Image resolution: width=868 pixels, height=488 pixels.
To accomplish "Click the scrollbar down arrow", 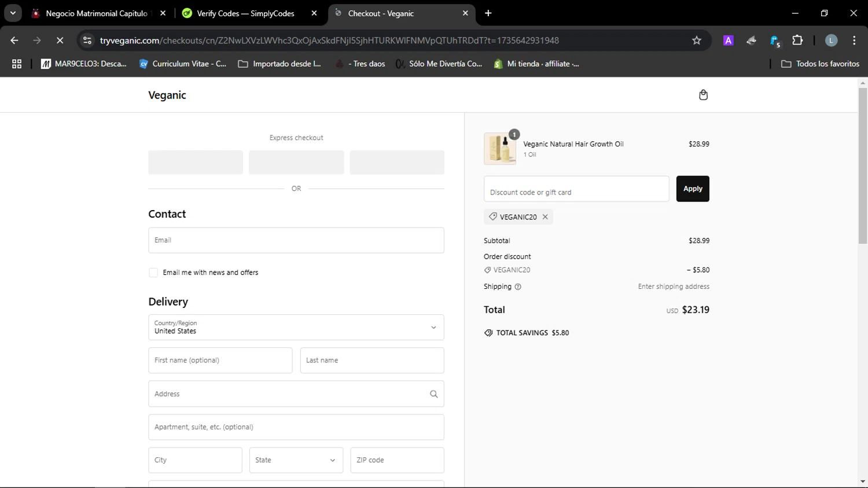I will click(x=863, y=482).
